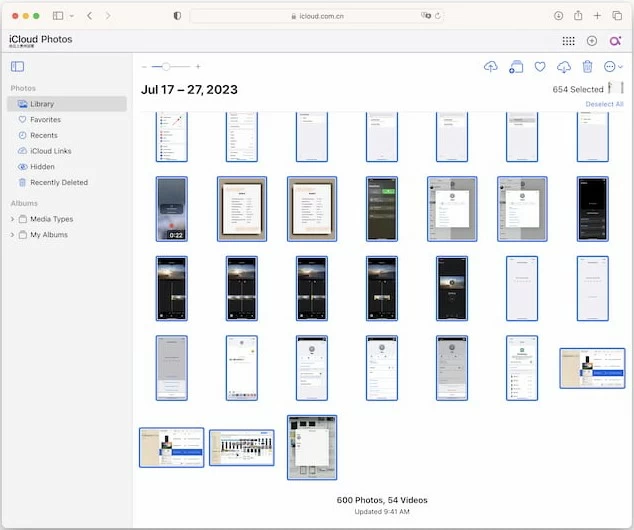Open the More options ellipsis dropdown

tap(613, 67)
